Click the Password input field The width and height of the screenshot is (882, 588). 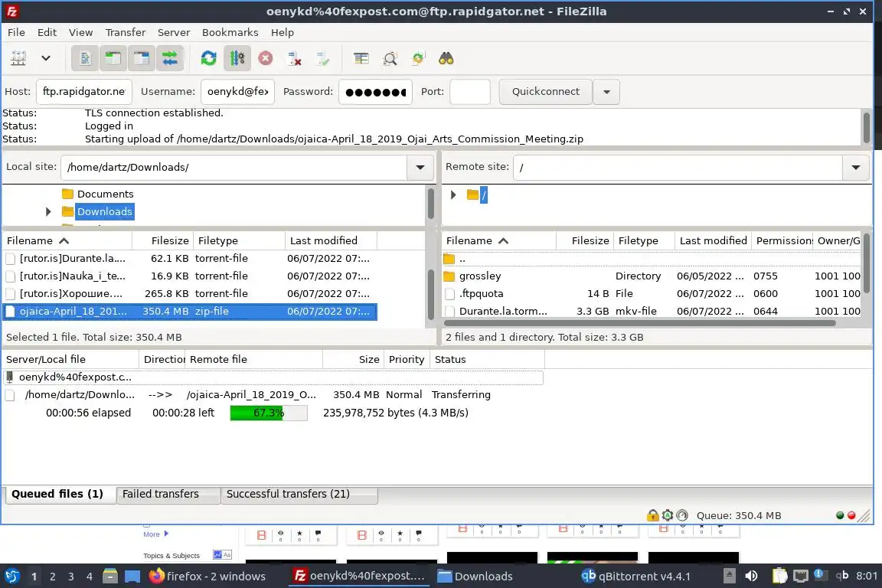coord(375,92)
